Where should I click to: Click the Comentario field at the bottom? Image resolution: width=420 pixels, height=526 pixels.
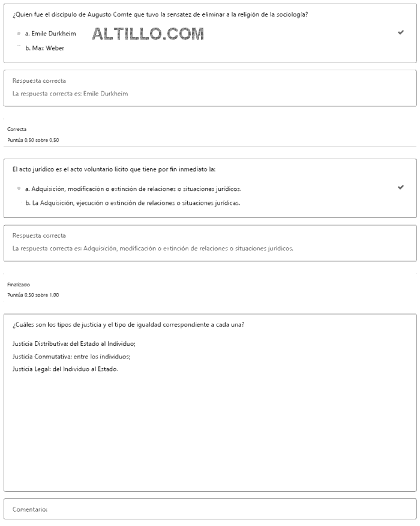coord(210,509)
